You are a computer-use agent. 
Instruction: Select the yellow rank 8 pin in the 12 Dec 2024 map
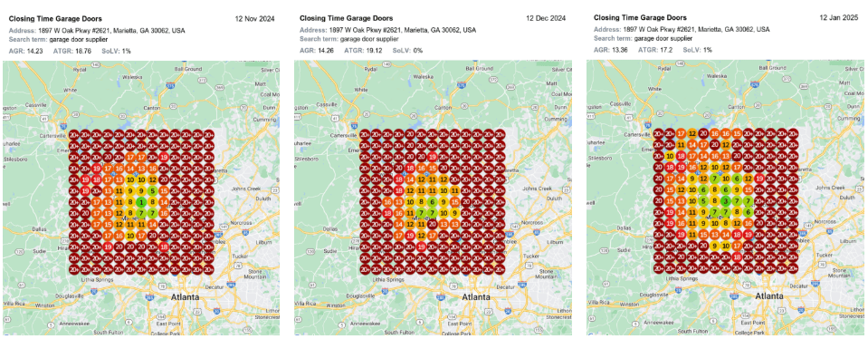pyautogui.click(x=421, y=202)
